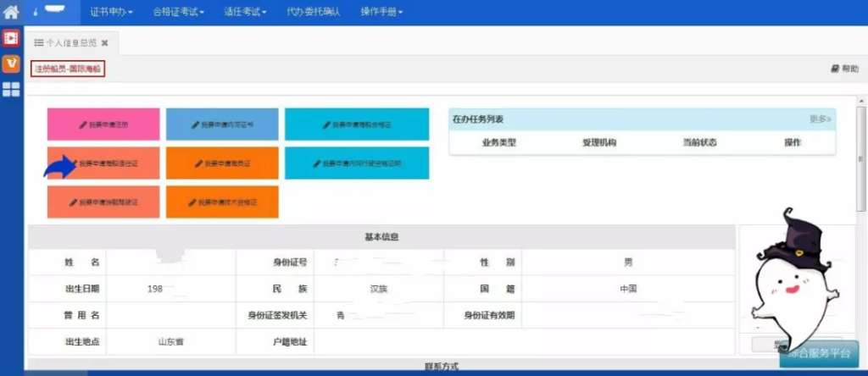Open the four-square grid sidebar icon
Viewport: 868px width, 376px height.
11,90
